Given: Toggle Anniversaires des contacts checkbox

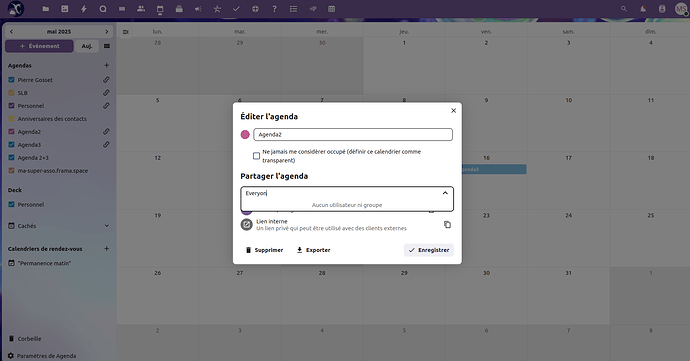Looking at the screenshot, I should click(11, 119).
